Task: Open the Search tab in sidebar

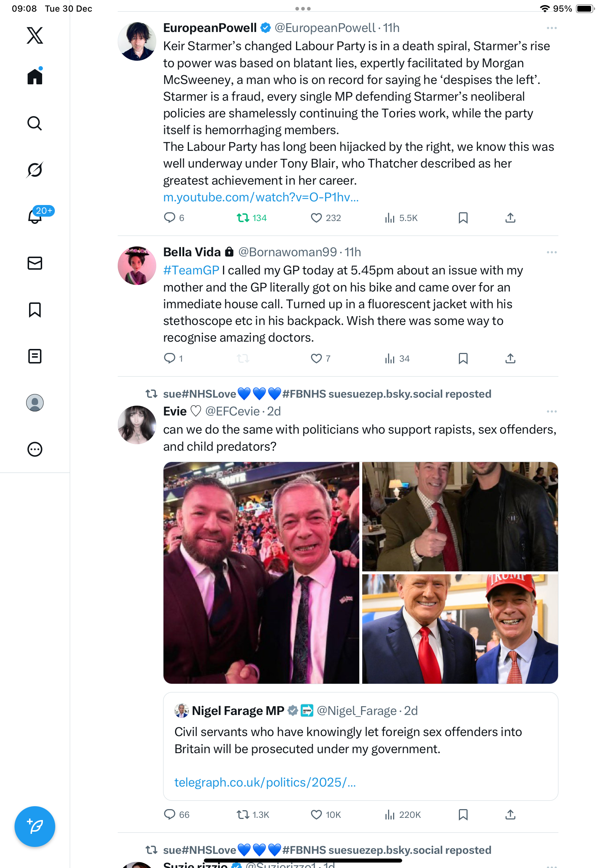Action: tap(35, 123)
